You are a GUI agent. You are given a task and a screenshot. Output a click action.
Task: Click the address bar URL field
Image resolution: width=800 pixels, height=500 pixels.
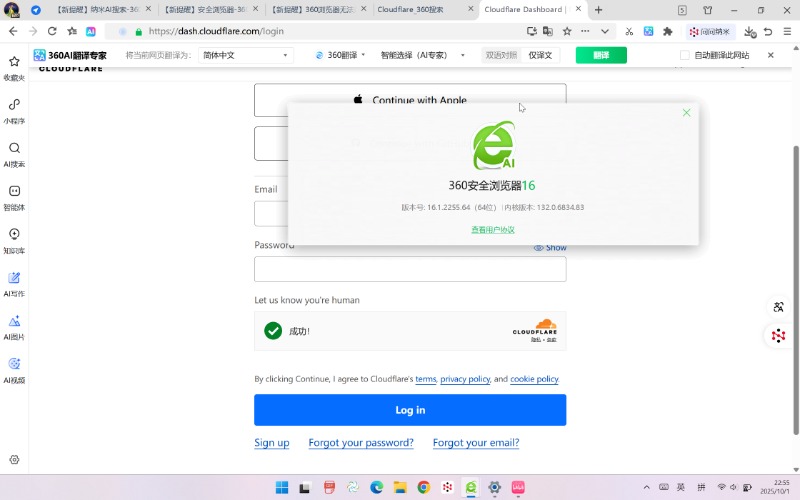click(x=316, y=31)
